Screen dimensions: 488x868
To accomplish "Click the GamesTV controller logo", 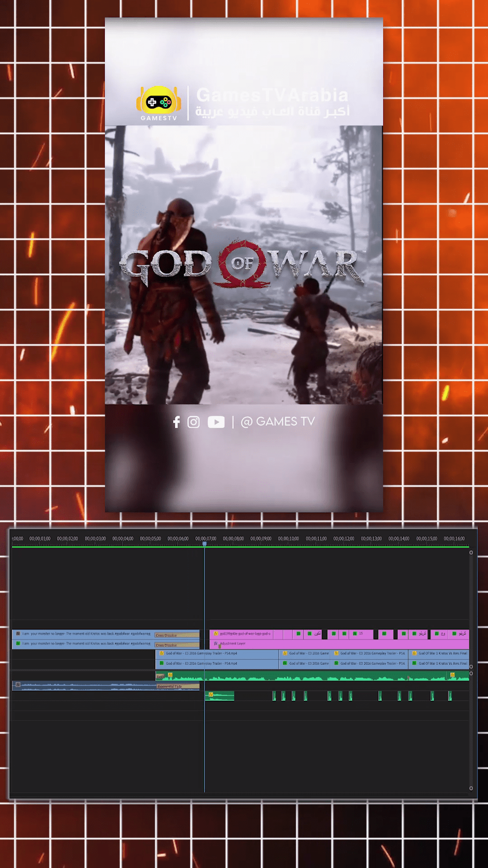I will (x=159, y=103).
